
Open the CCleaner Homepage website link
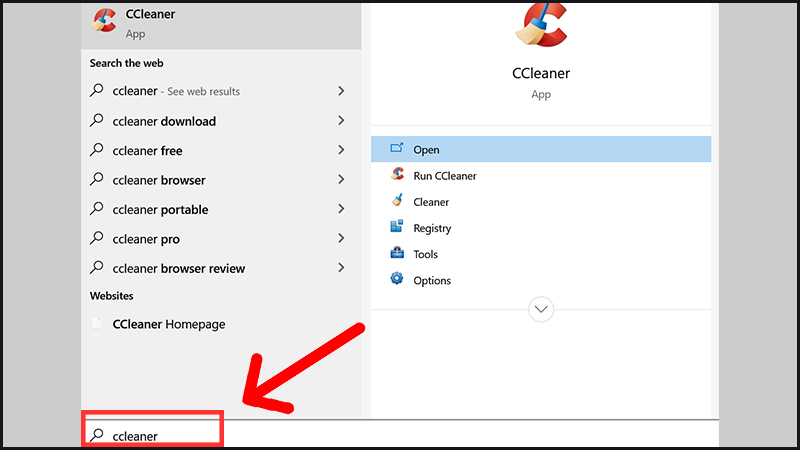[x=221, y=324]
